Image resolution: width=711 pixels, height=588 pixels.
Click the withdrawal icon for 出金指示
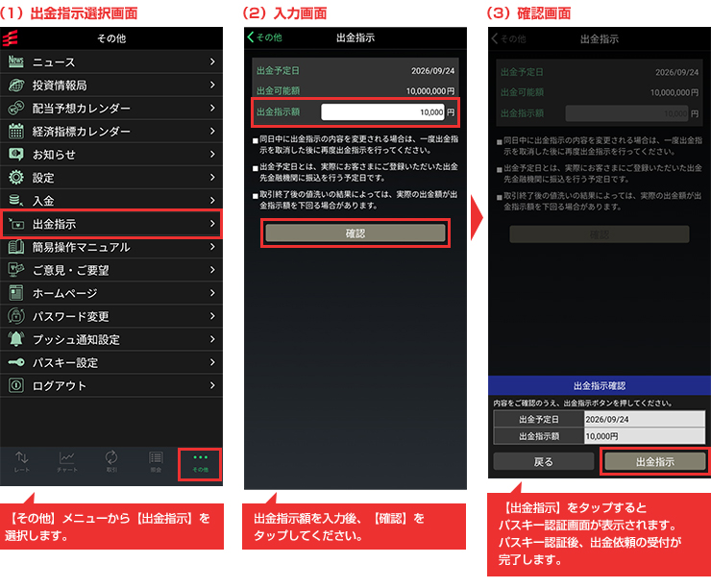coord(16,224)
